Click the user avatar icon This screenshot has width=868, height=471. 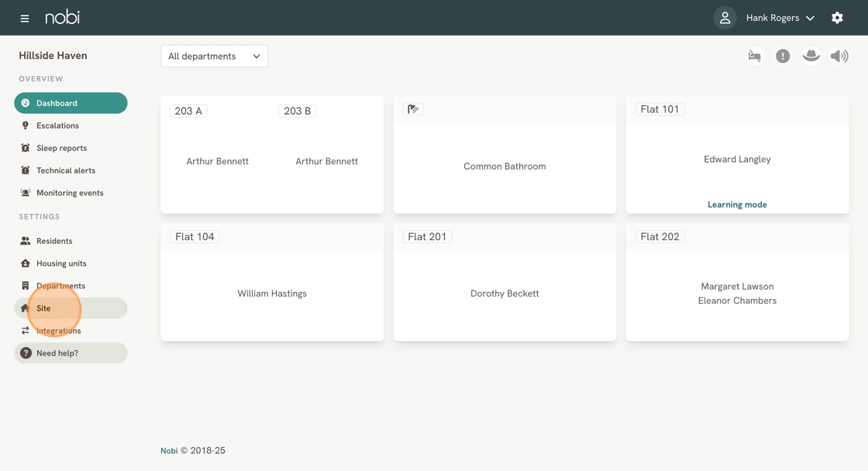coord(725,18)
